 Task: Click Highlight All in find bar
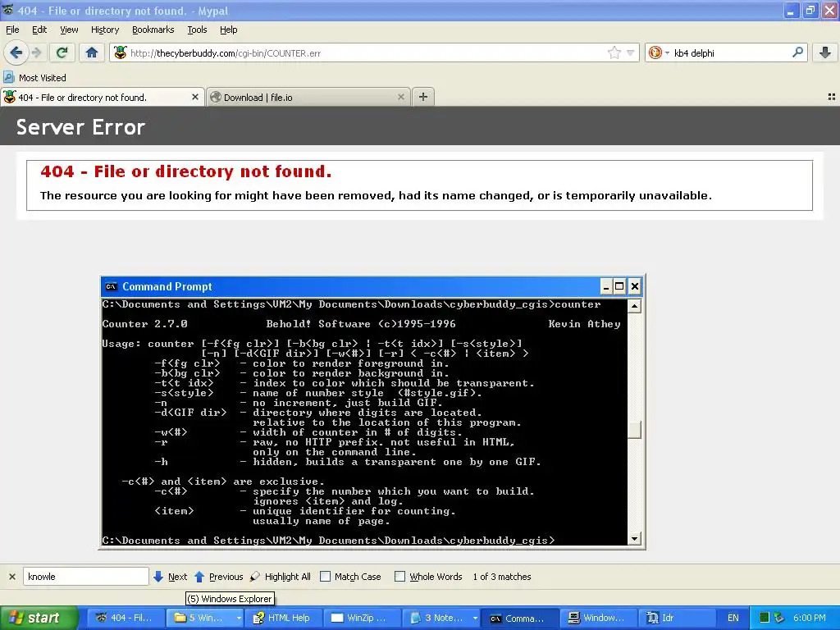(281, 577)
